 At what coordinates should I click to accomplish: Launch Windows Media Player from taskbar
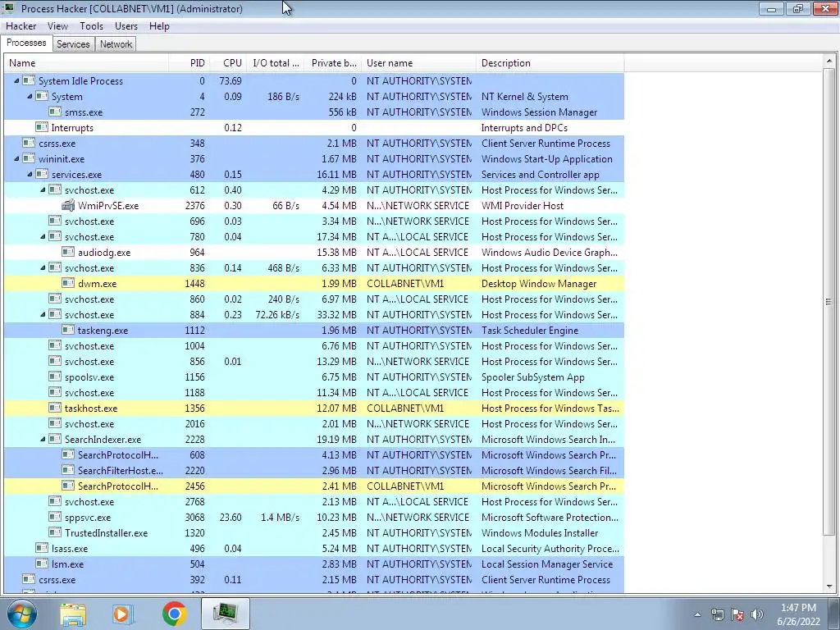pyautogui.click(x=122, y=614)
